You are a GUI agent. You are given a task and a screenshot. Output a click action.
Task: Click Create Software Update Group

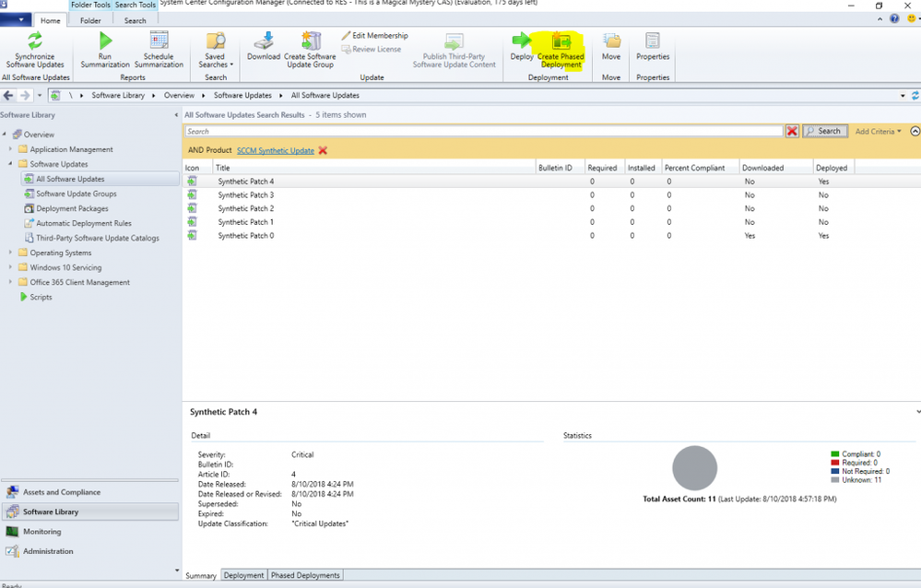(x=310, y=48)
